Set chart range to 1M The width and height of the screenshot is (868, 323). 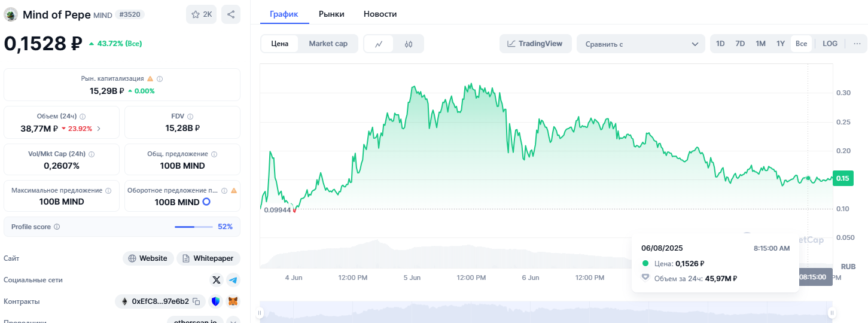pos(760,44)
